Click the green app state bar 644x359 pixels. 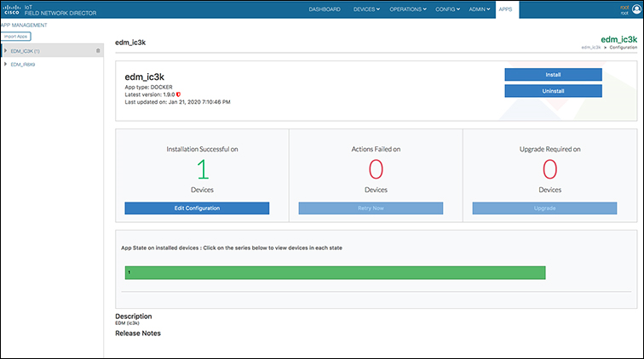335,273
